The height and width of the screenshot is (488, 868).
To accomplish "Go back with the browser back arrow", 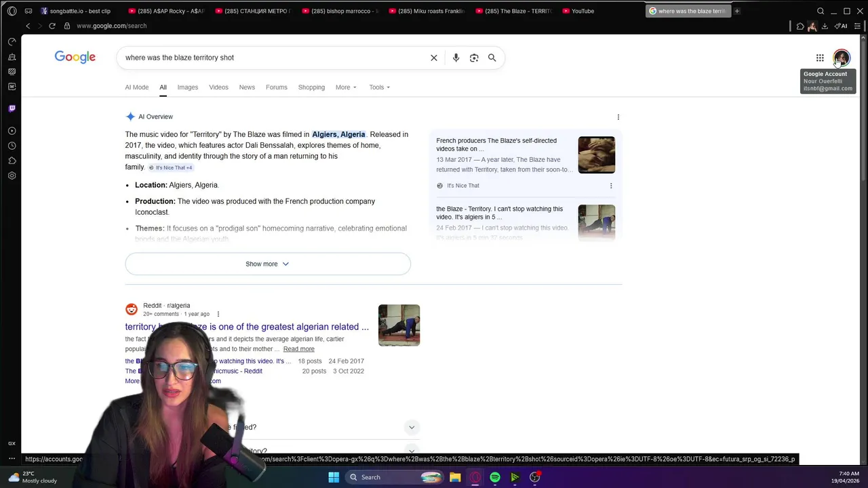I will (28, 26).
